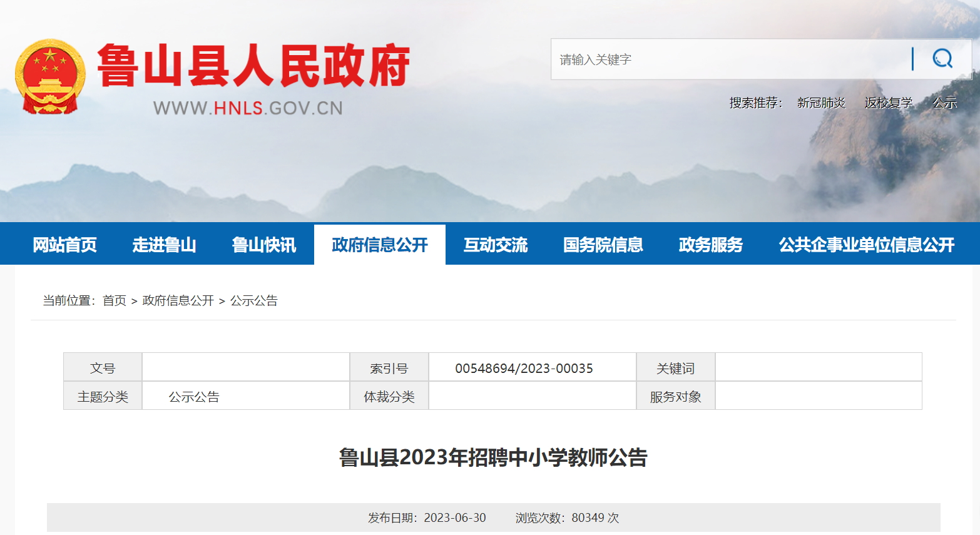Click the 文号 table label
The image size is (980, 535).
coord(103,369)
